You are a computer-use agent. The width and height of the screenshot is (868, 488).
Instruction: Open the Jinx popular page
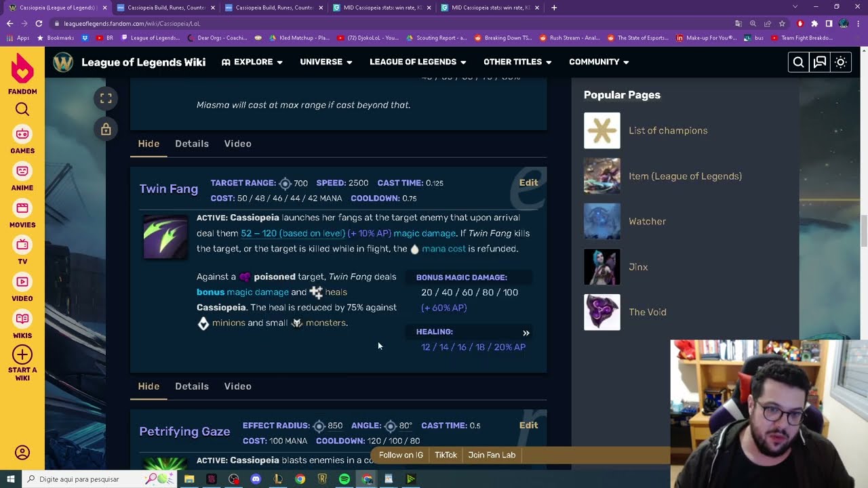tap(638, 267)
